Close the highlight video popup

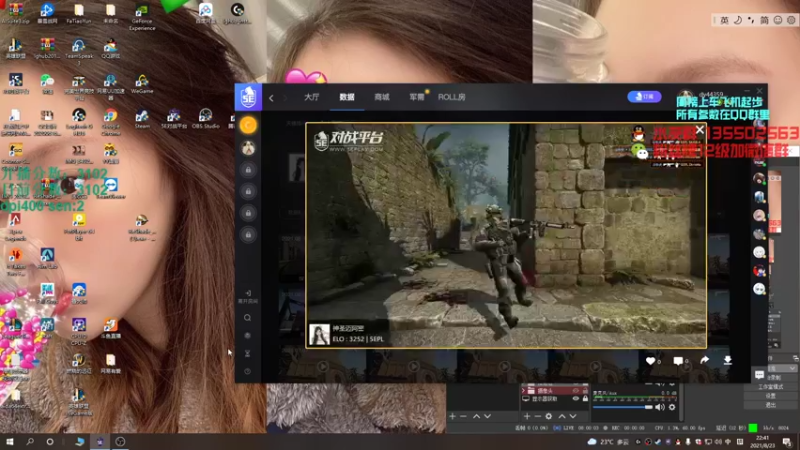click(699, 130)
